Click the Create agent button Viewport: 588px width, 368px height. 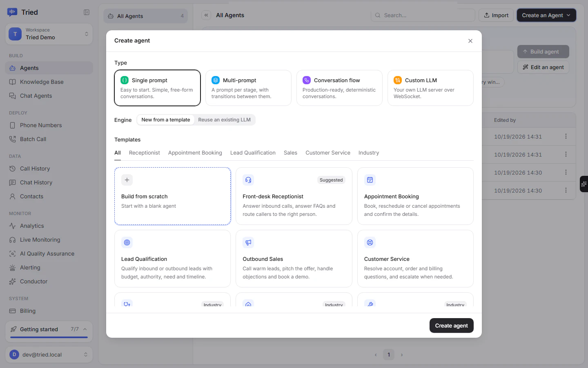pyautogui.click(x=452, y=325)
